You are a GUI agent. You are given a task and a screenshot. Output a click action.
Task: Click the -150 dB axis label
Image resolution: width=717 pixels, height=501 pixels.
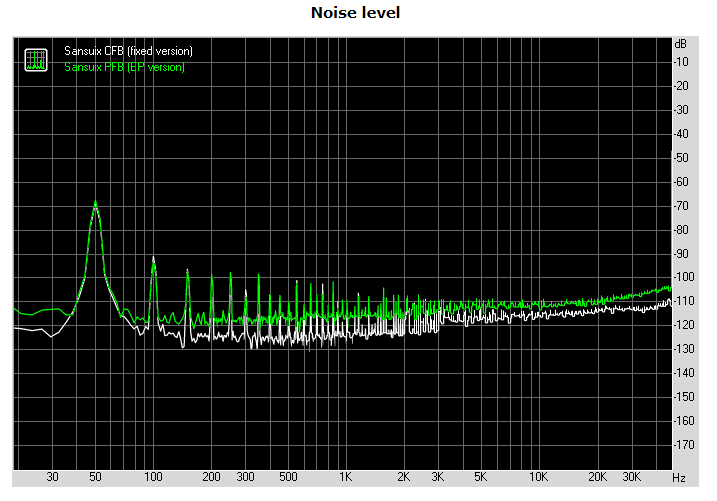point(685,396)
